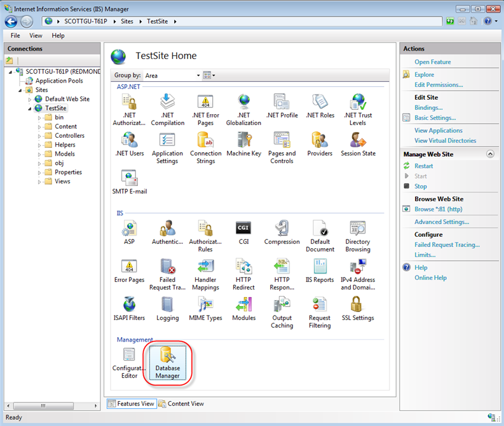Open the .NET Compilation feature
The width and height of the screenshot is (504, 426).
[x=167, y=110]
